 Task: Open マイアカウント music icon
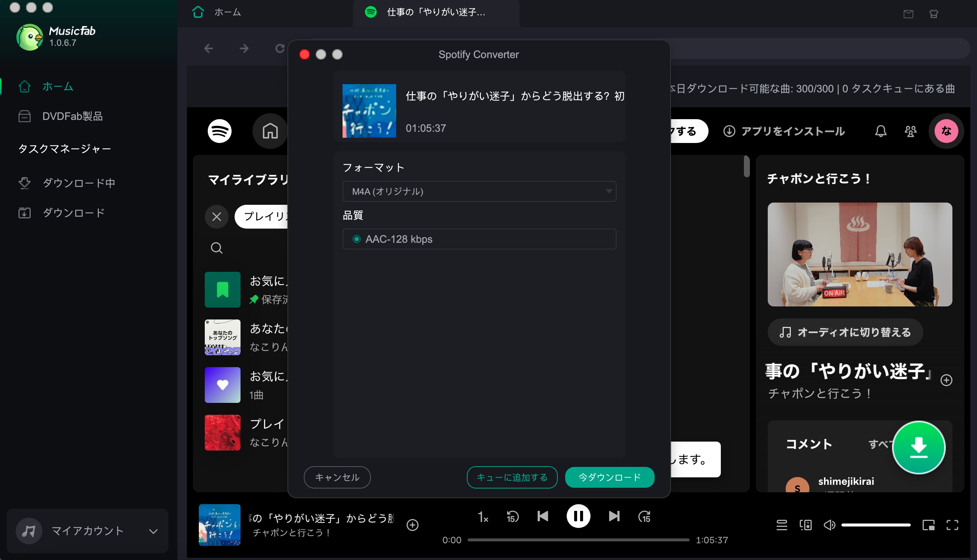pyautogui.click(x=29, y=531)
